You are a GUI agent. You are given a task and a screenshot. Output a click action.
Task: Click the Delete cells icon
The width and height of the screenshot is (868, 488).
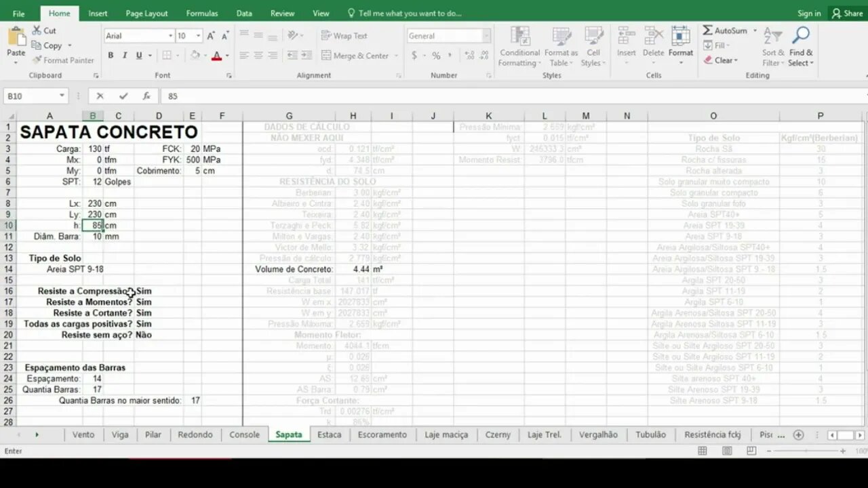click(x=653, y=37)
